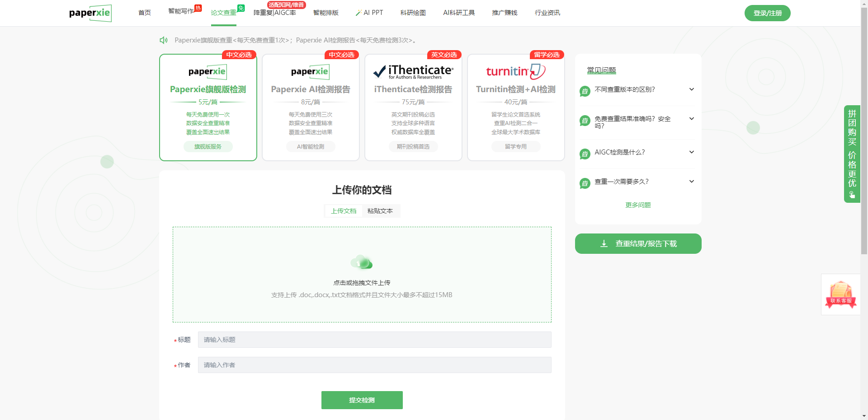Click the turnitin logo on fourth card

516,71
